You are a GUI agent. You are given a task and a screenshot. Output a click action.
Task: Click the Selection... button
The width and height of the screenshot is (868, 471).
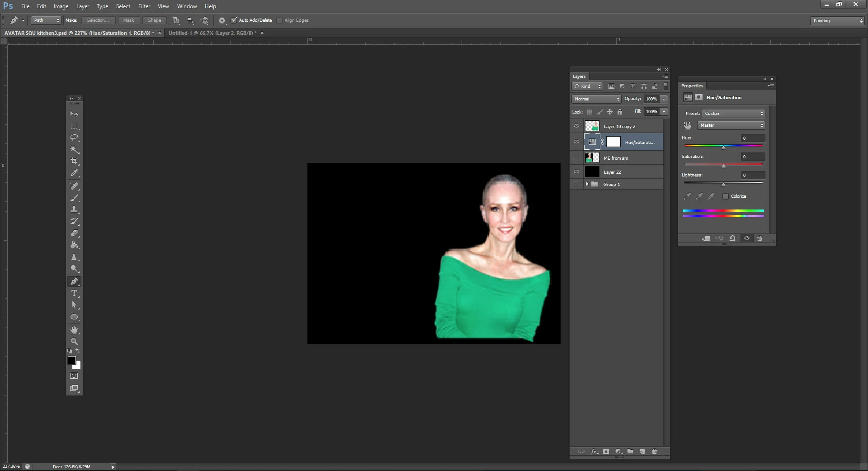pyautogui.click(x=98, y=20)
